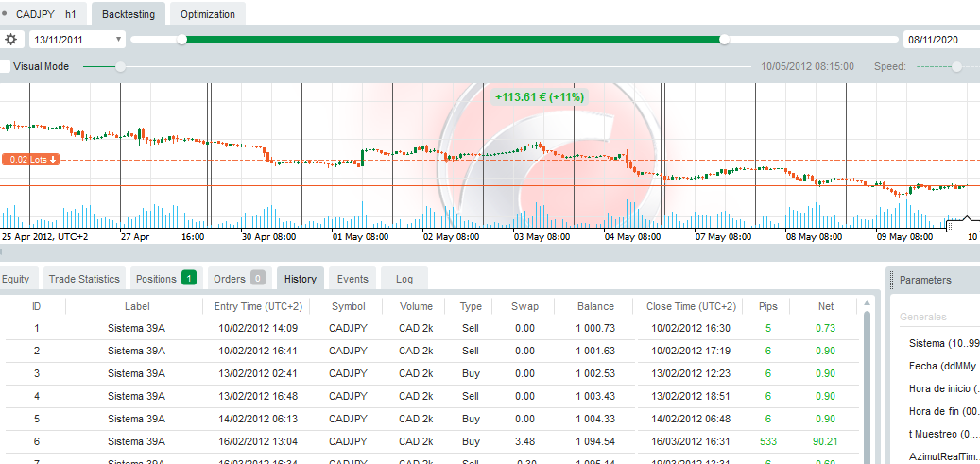Click the history vertical scrollbar thumb

pyautogui.click(x=867, y=387)
